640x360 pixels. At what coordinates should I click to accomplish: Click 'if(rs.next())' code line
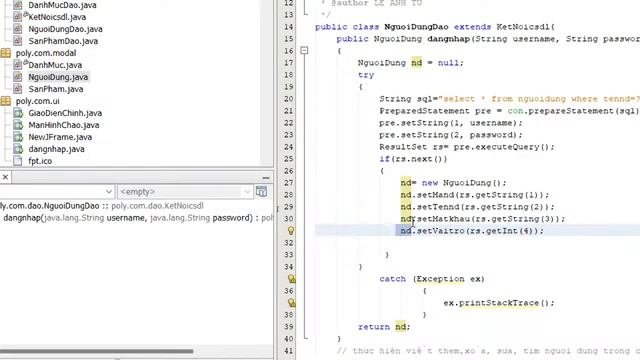[x=413, y=159]
